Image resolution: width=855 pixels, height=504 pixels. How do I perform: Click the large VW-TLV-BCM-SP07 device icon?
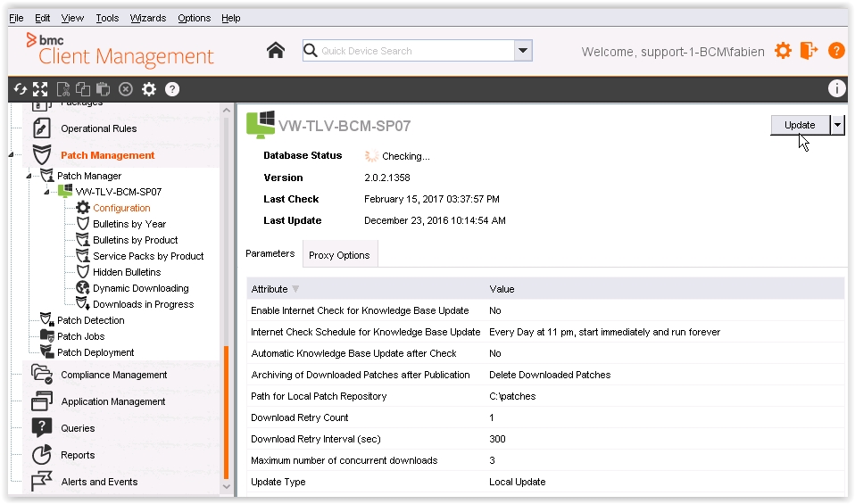pyautogui.click(x=260, y=125)
